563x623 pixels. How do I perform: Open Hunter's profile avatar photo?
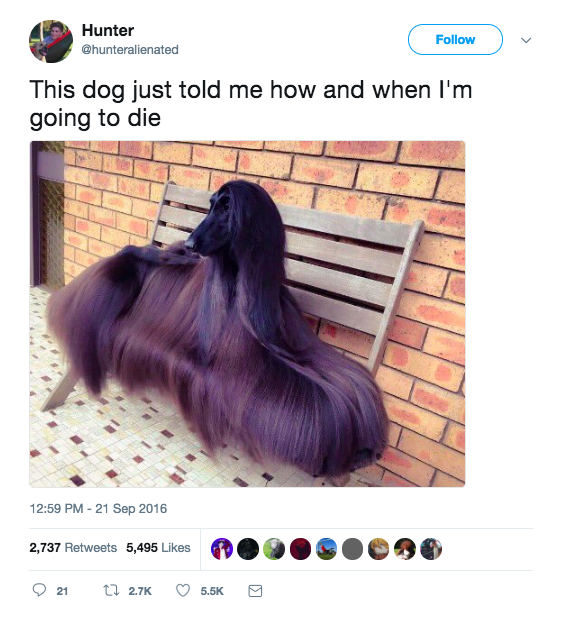click(51, 41)
